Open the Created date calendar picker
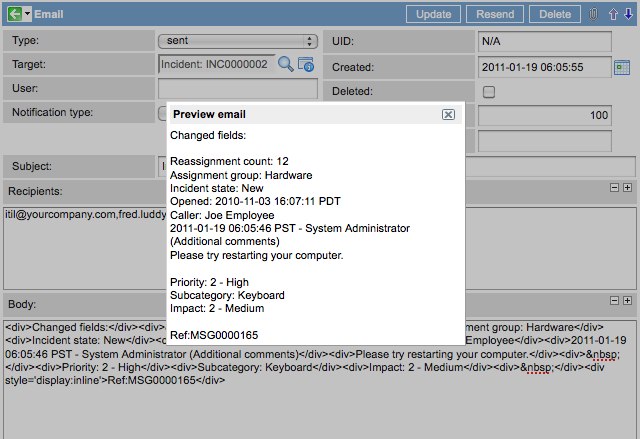 [622, 67]
